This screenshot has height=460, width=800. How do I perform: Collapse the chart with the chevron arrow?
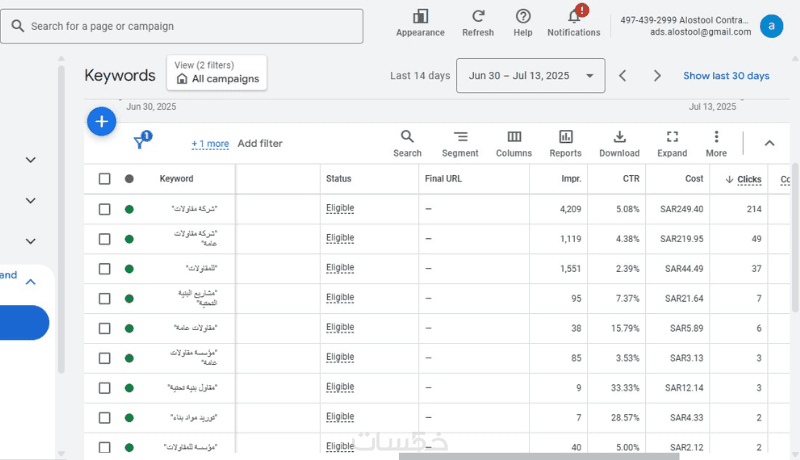tap(769, 143)
